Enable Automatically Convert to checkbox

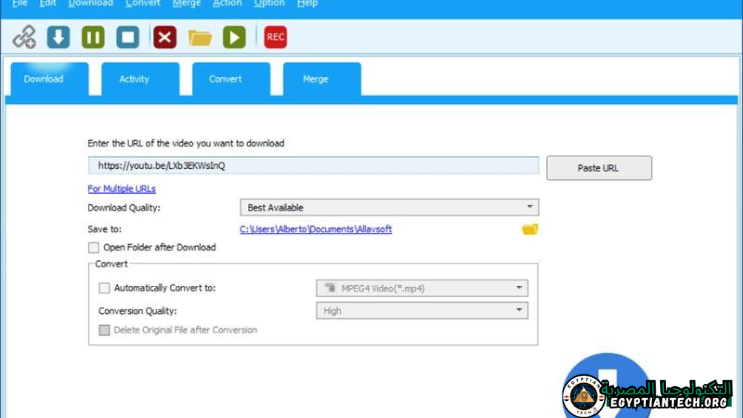coord(104,288)
